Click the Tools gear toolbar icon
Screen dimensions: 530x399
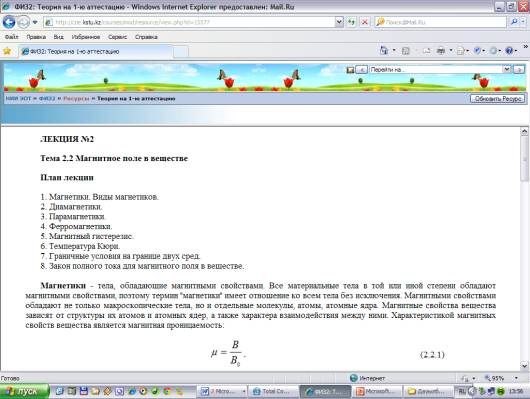[493, 51]
